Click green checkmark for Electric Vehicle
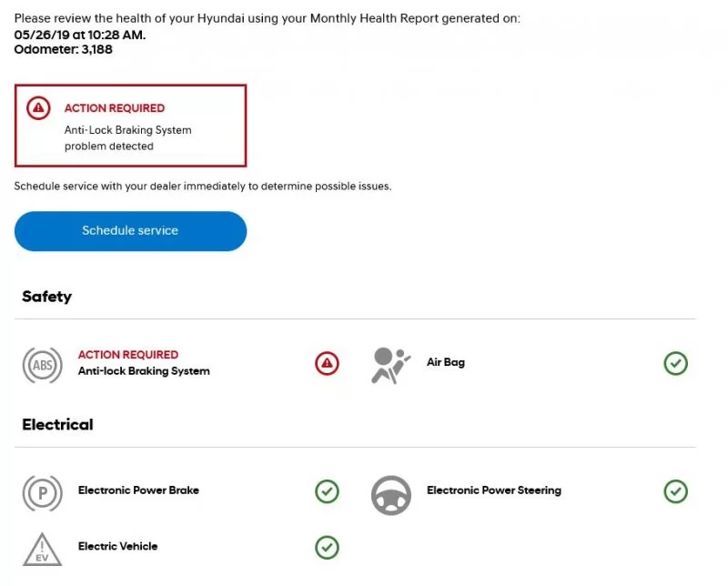The height and width of the screenshot is (586, 728). pyautogui.click(x=327, y=547)
